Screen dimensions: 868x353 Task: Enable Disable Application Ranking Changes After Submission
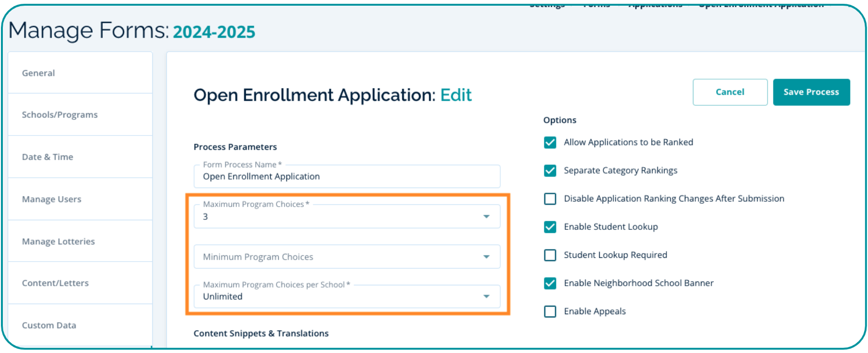coord(550,199)
